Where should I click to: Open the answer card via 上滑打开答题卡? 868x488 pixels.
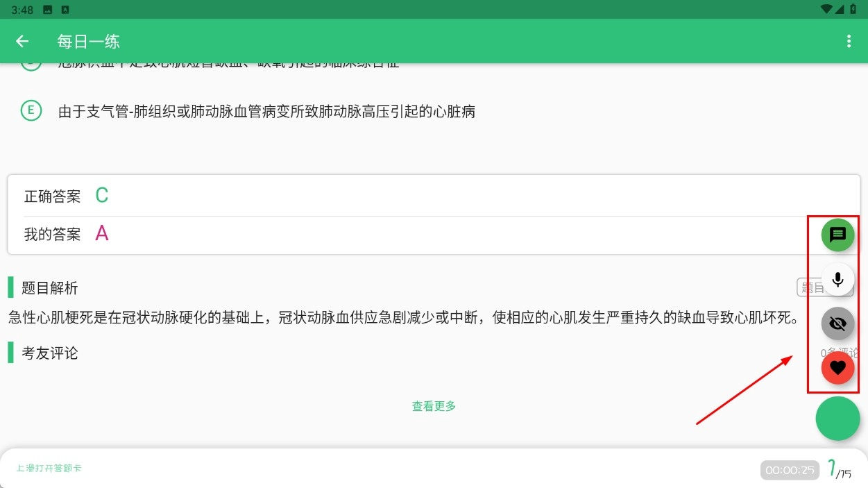(x=49, y=469)
